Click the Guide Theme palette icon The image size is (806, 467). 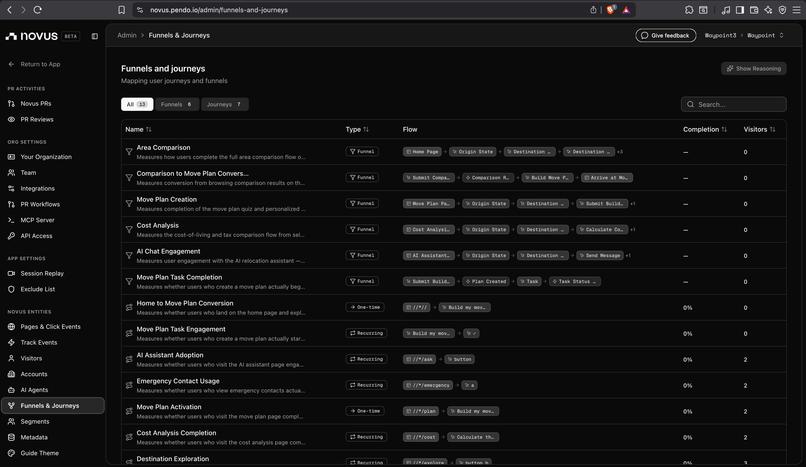point(11,453)
